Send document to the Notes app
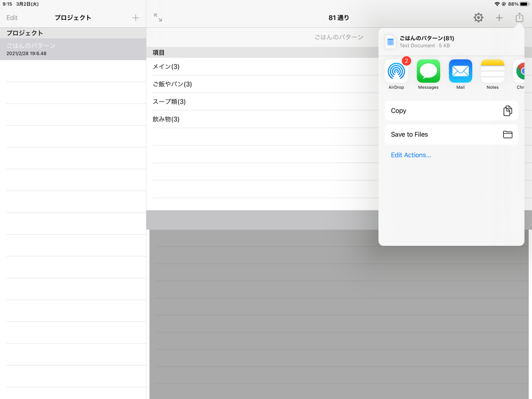Viewport: 532px width, 399px height. coord(492,71)
